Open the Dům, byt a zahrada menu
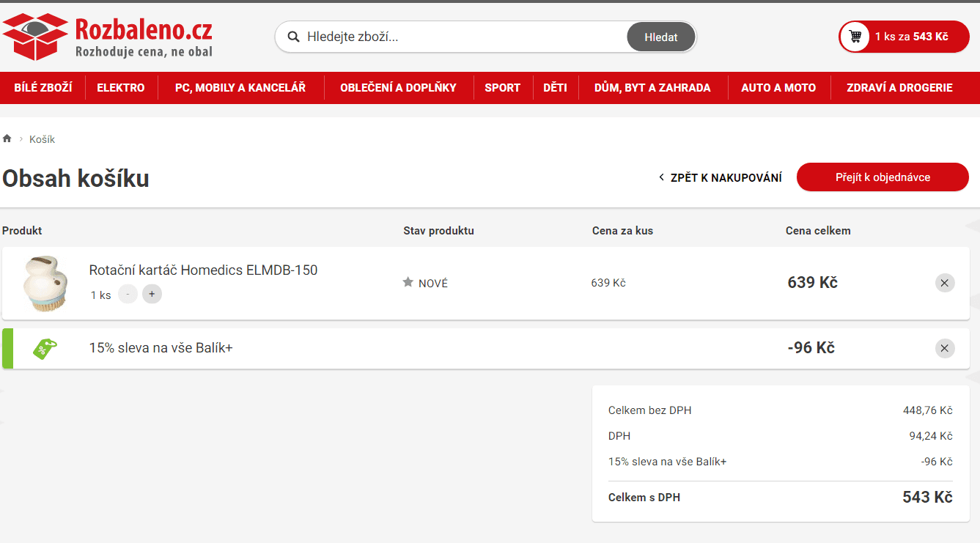 [x=652, y=88]
